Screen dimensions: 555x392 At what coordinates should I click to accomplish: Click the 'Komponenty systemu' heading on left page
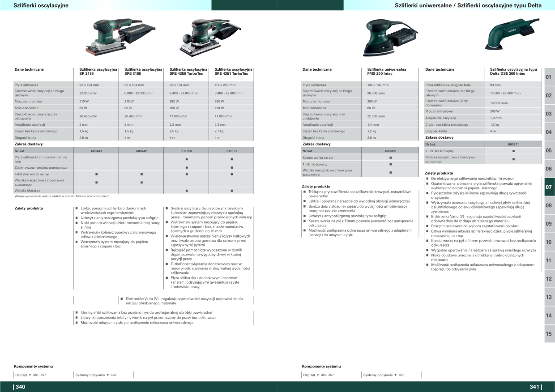tap(34, 366)
